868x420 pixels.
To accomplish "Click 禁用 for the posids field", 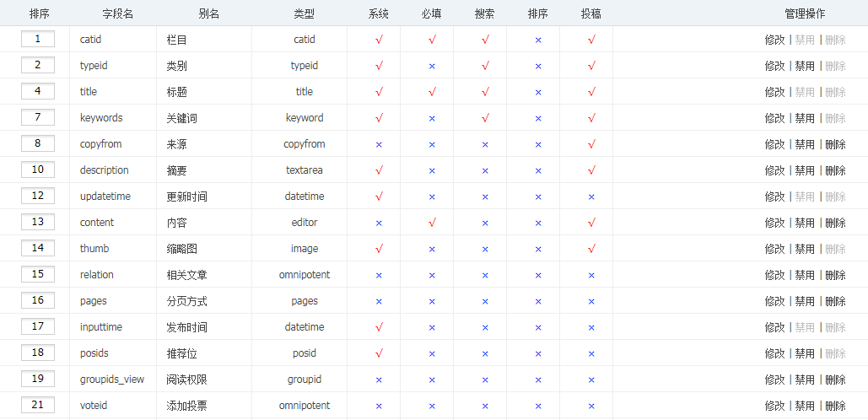I will pyautogui.click(x=805, y=353).
